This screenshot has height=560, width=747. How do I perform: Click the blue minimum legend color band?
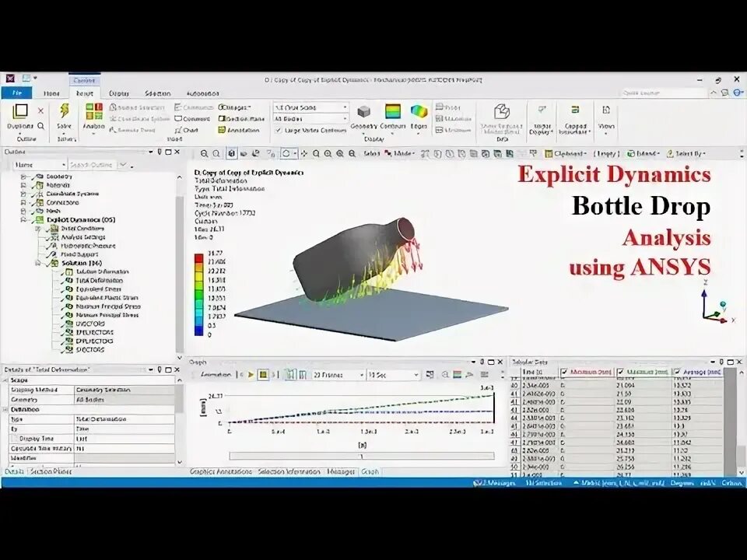(198, 331)
